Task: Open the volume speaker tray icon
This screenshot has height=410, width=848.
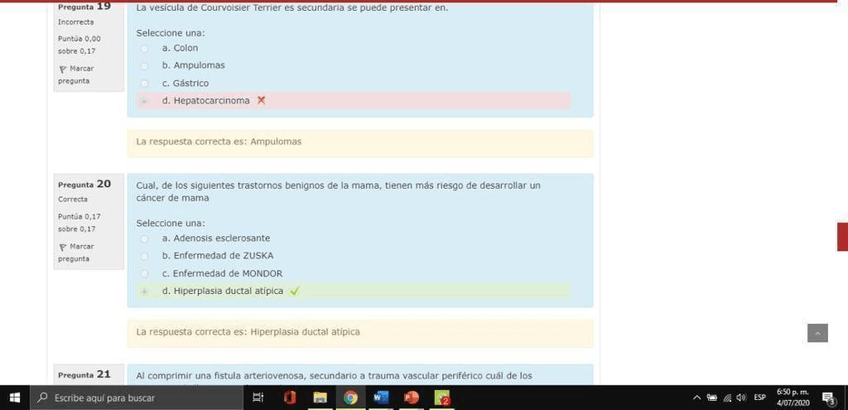Action: (742, 398)
